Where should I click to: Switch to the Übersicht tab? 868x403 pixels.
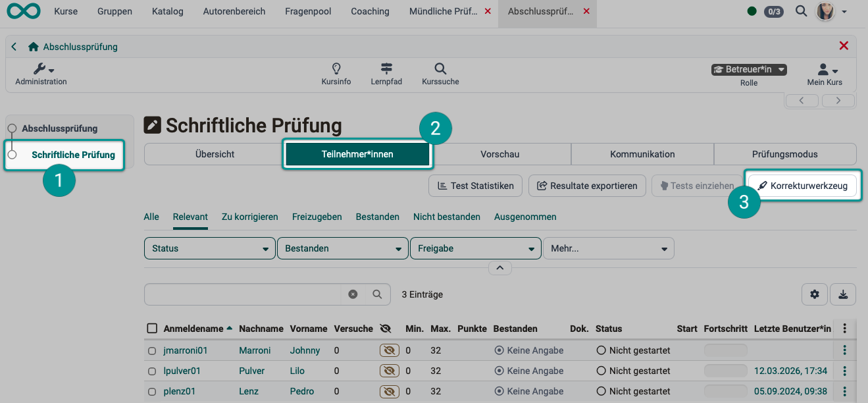[x=215, y=154]
